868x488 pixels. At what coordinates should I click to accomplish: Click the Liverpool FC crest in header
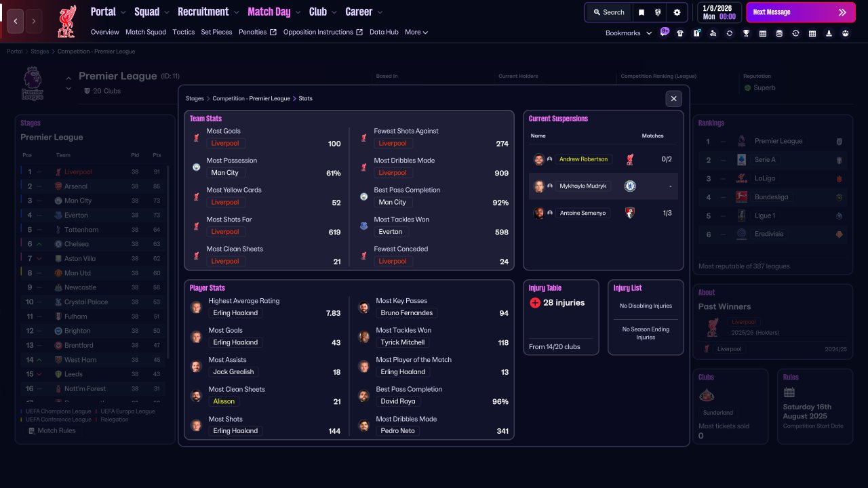coord(66,21)
